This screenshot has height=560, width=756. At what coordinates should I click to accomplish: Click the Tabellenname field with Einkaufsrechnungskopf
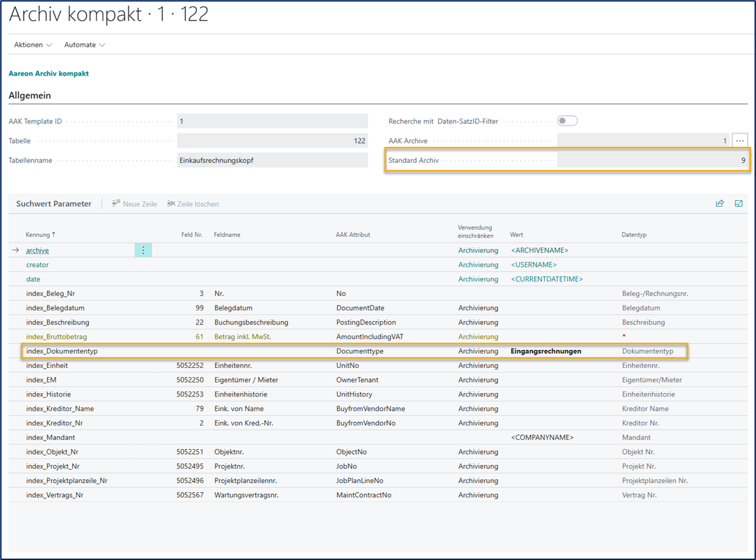[272, 160]
